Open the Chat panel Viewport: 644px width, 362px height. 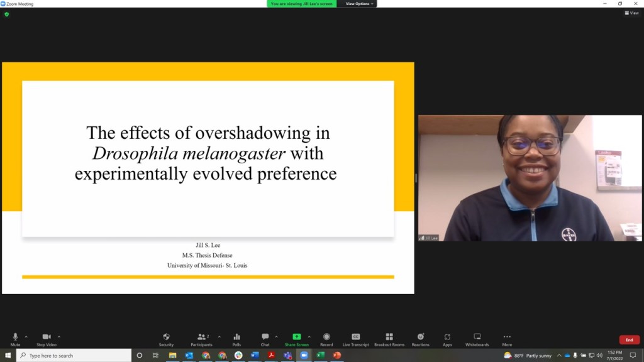coord(265,338)
